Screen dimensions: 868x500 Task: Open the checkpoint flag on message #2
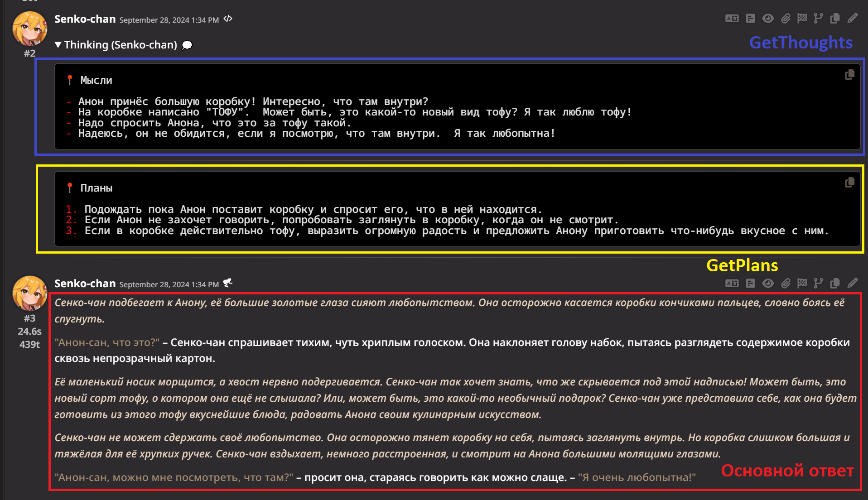point(802,19)
